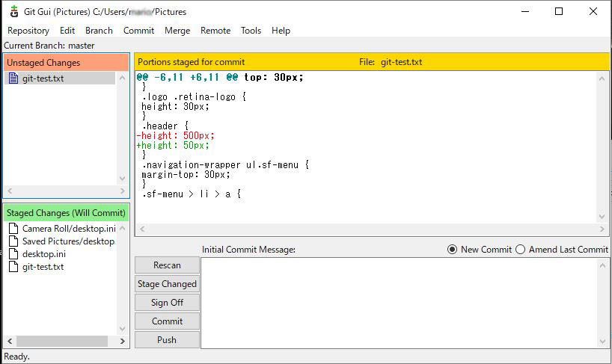Open the Commit menu
This screenshot has width=612, height=364.
tap(138, 31)
